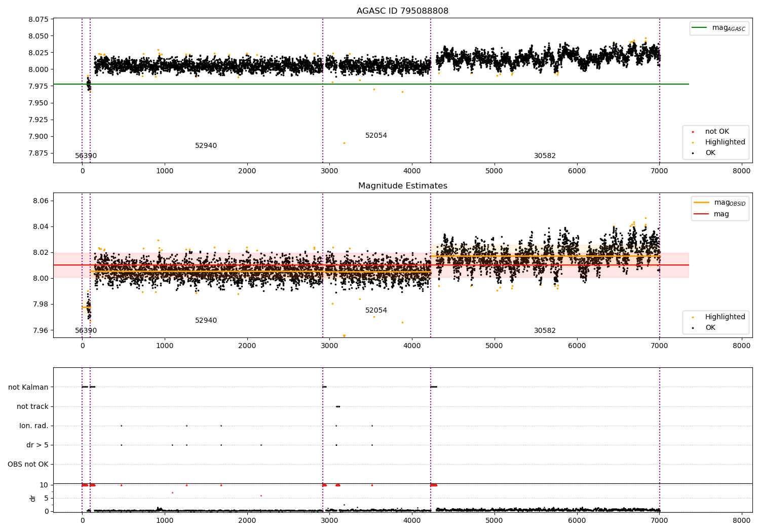Click the 8.000 y-tick label in top plot
The width and height of the screenshot is (760, 532).
(x=39, y=70)
